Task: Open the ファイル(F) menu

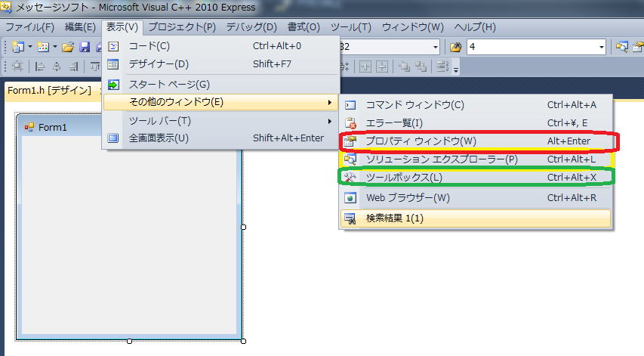Action: (x=29, y=27)
